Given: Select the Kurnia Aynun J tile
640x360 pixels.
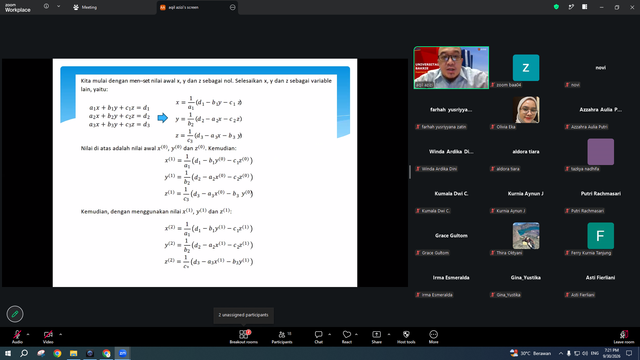Looking at the screenshot, I should 526,193.
